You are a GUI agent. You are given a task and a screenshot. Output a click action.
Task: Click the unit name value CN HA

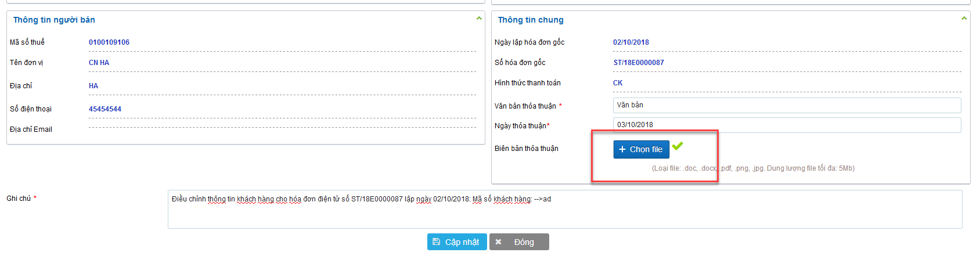(99, 63)
